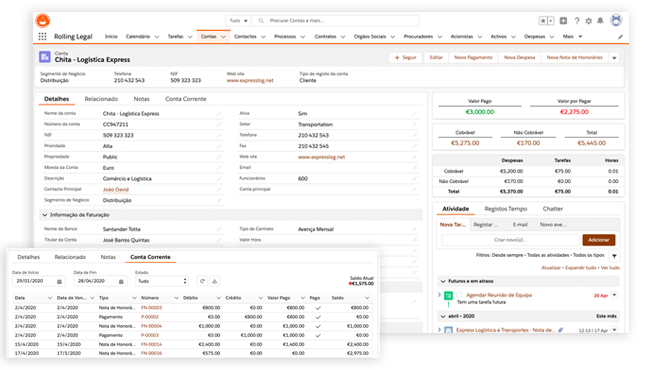645x370 pixels.
Task: Refresh the Conta Corrente list
Action: coord(202,281)
